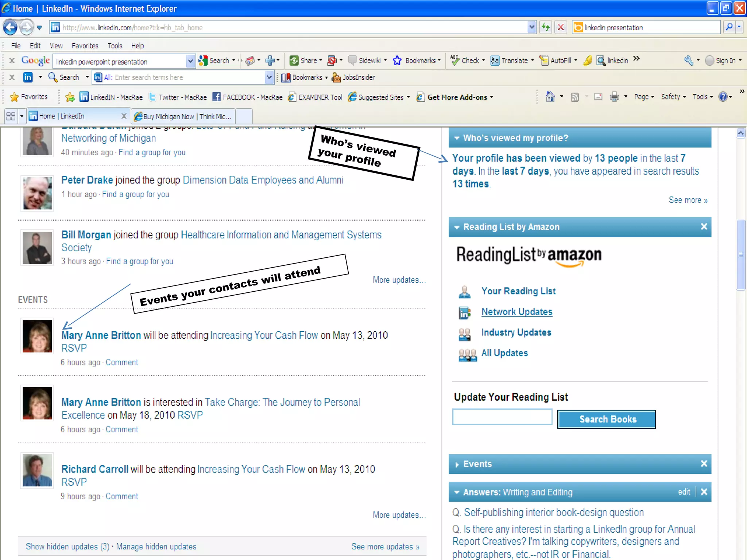Click the browser address bar

click(288, 27)
